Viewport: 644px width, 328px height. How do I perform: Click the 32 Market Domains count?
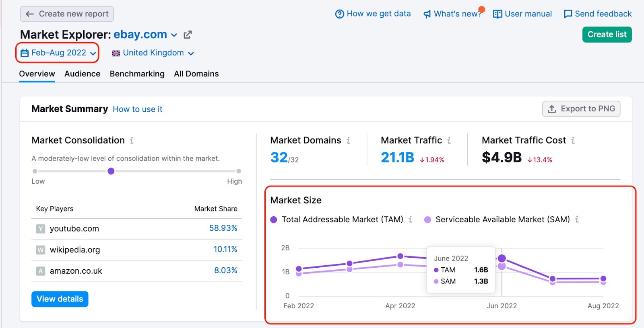279,158
